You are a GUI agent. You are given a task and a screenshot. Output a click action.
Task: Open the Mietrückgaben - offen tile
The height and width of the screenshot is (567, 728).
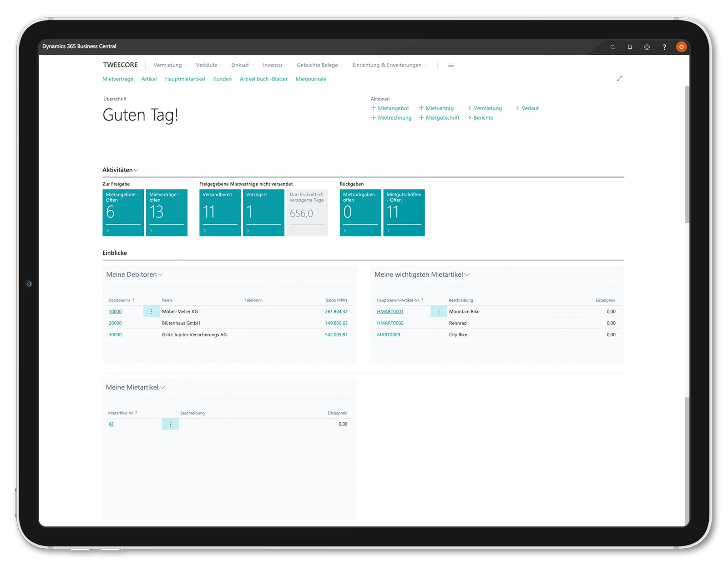coord(360,213)
